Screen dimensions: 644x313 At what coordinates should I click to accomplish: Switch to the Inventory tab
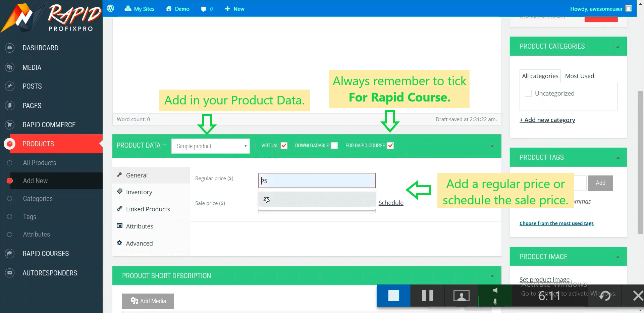click(151, 192)
